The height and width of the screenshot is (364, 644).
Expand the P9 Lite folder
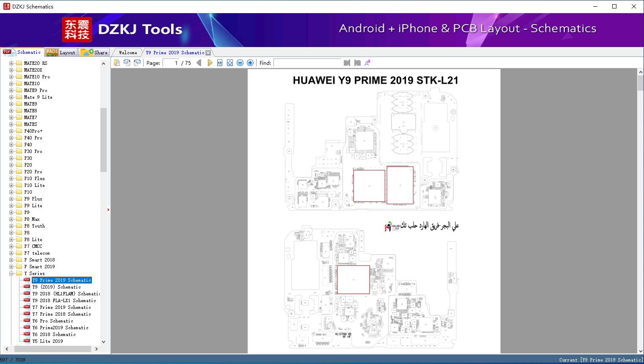coord(11,206)
